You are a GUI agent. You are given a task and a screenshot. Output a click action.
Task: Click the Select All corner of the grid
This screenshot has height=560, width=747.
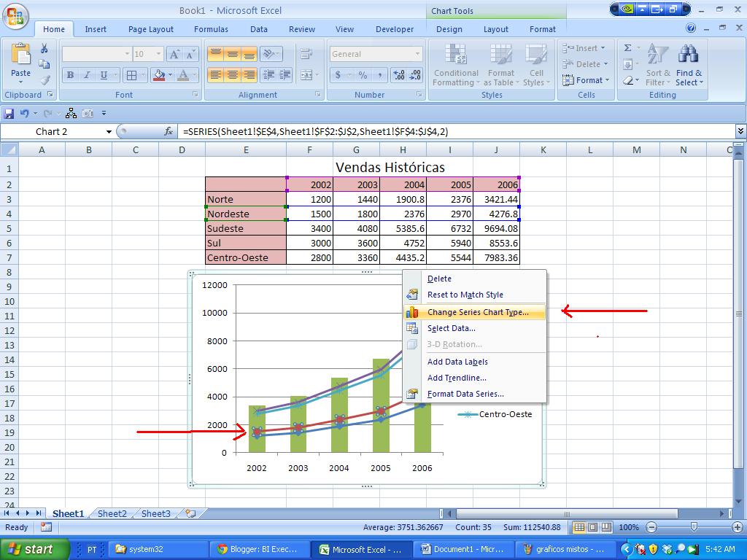9,150
